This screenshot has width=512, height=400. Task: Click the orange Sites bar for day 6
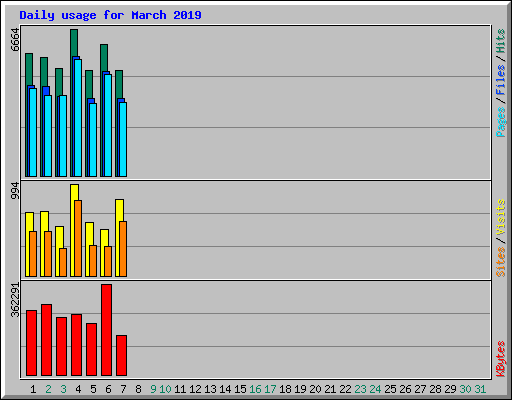pyautogui.click(x=108, y=262)
